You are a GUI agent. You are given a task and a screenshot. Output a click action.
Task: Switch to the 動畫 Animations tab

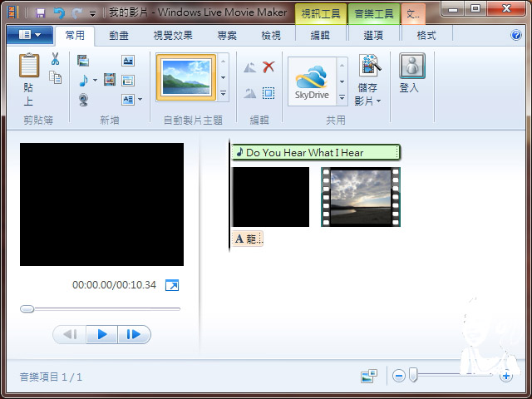click(x=119, y=35)
